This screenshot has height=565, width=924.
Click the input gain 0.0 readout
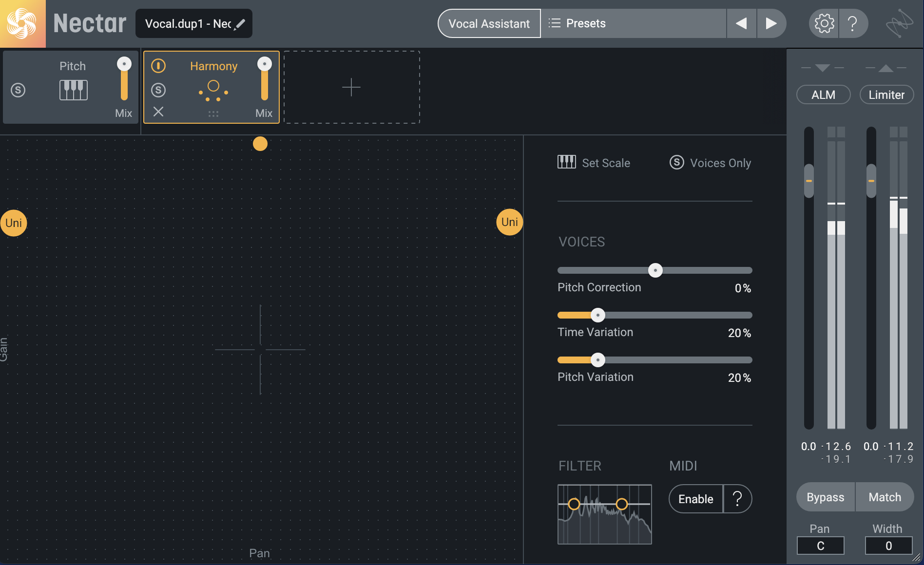[x=808, y=447]
